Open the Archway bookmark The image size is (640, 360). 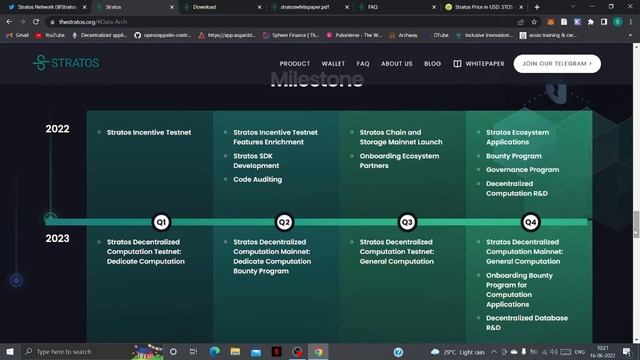[x=403, y=36]
